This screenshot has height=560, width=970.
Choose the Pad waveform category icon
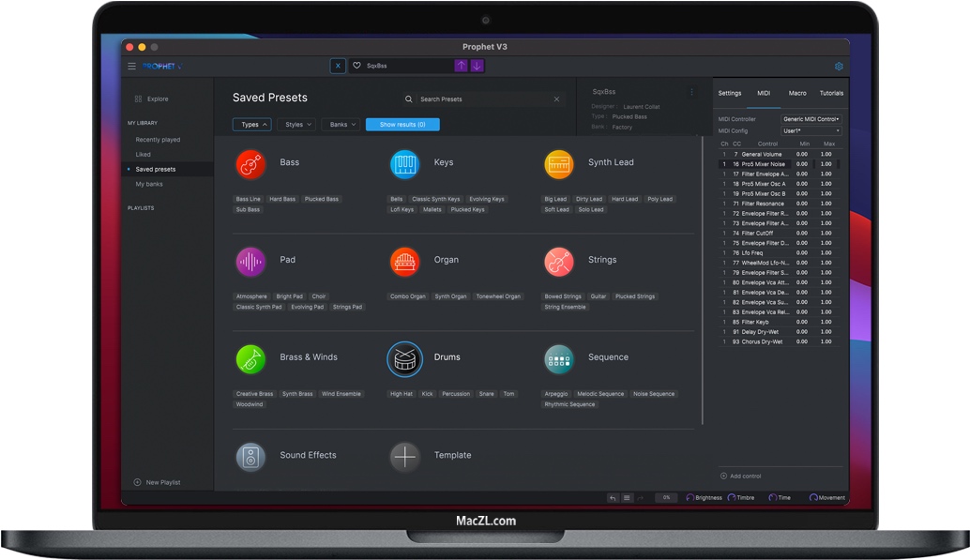[250, 262]
